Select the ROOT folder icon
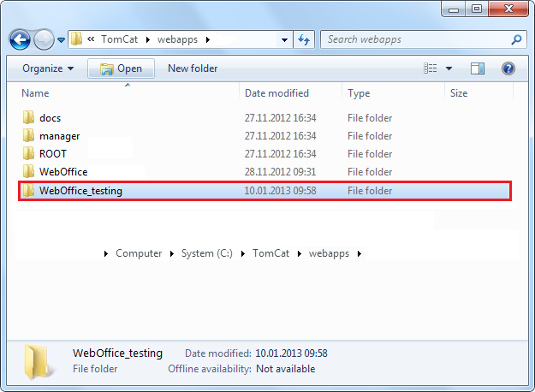This screenshot has height=392, width=535. (28, 153)
